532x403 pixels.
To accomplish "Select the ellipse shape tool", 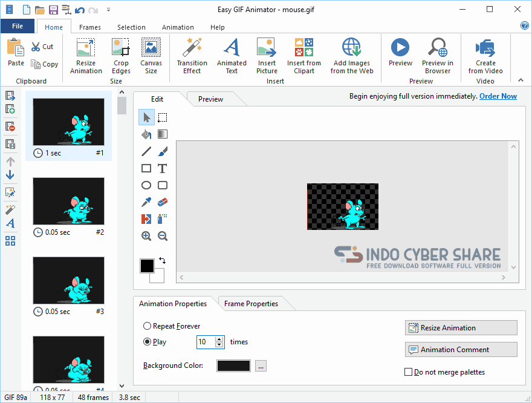I will [x=146, y=185].
